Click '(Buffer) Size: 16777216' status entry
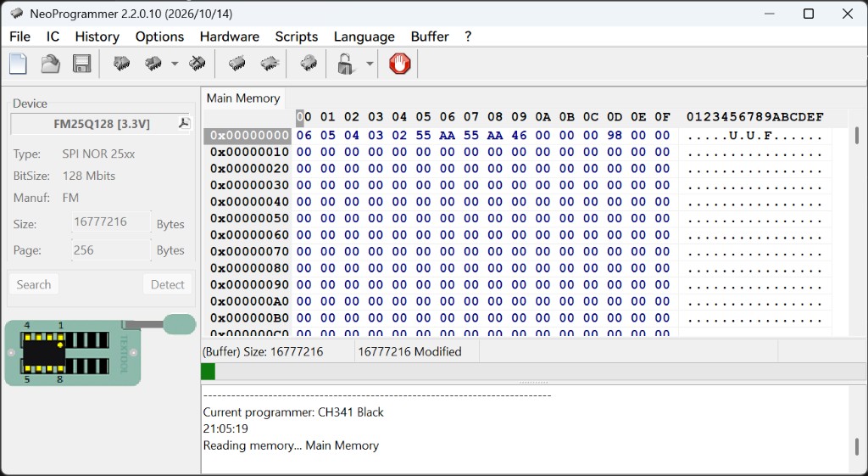The height and width of the screenshot is (476, 868). [263, 352]
